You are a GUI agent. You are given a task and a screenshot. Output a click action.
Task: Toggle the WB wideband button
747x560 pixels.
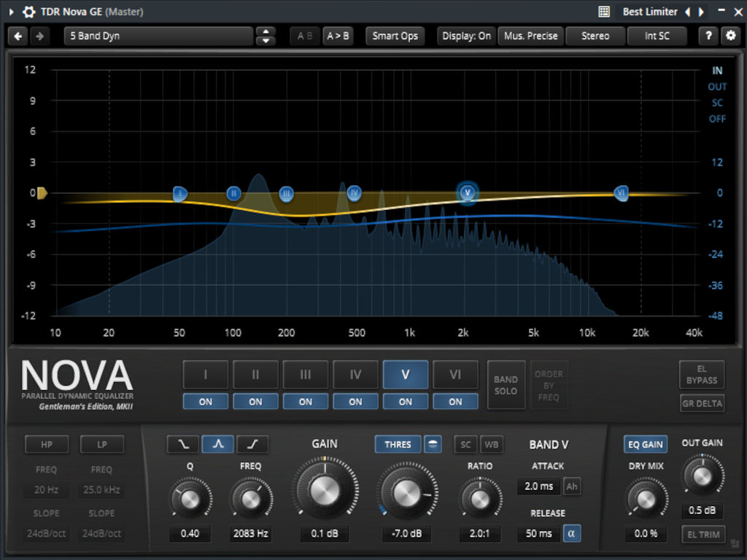point(491,444)
